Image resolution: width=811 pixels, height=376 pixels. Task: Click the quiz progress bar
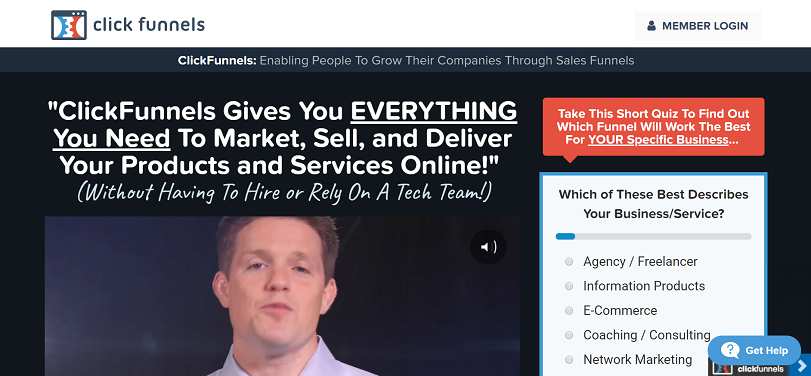pos(653,236)
